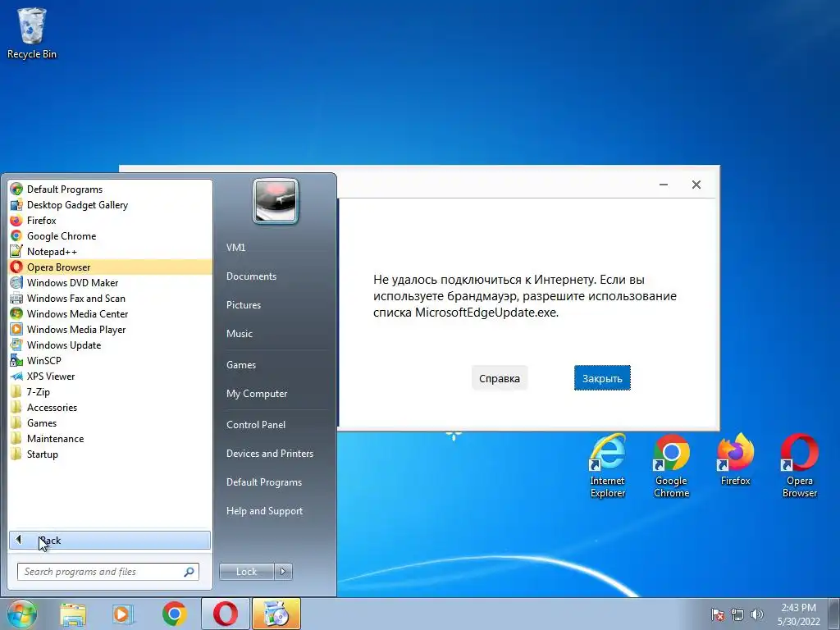Go Back to the main Start menu
The image size is (840, 630).
(110, 540)
